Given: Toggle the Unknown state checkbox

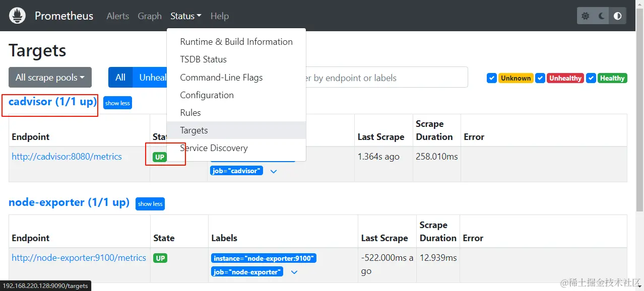Looking at the screenshot, I should point(492,78).
